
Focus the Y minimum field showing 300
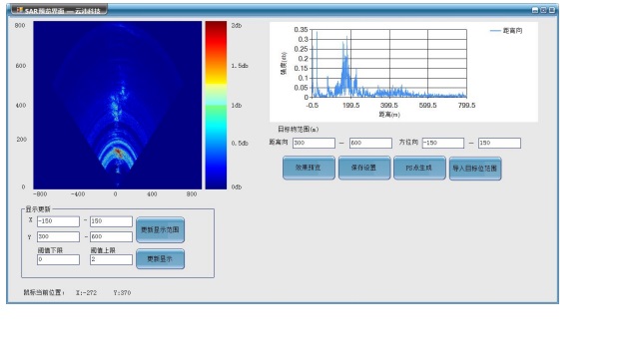point(58,237)
